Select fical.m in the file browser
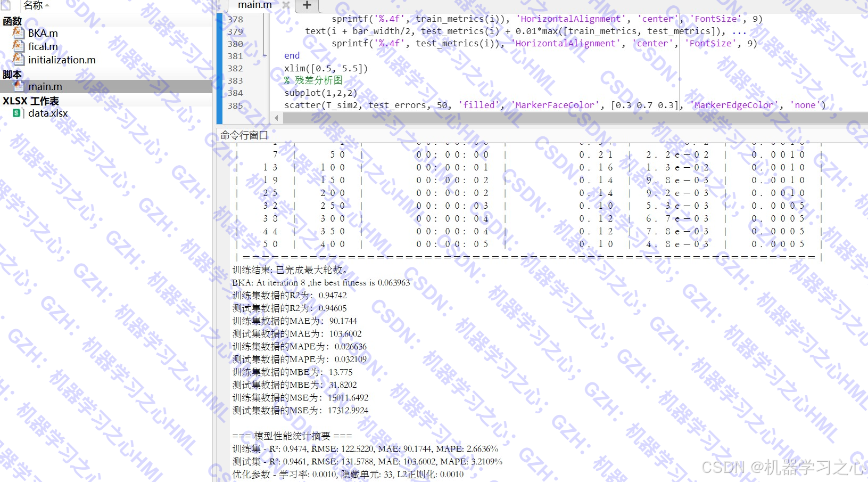This screenshot has width=868, height=482. pos(43,46)
